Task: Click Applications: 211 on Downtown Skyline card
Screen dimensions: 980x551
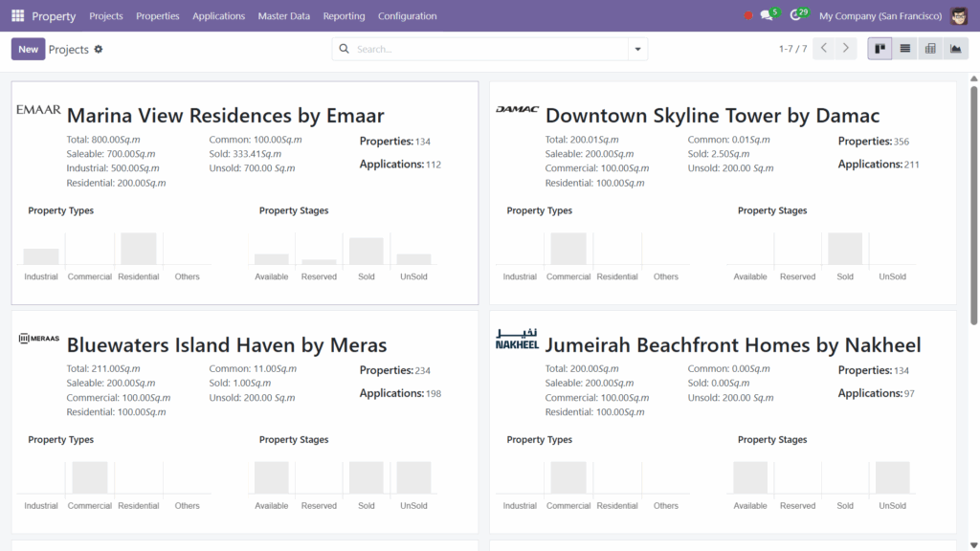Action: (879, 165)
